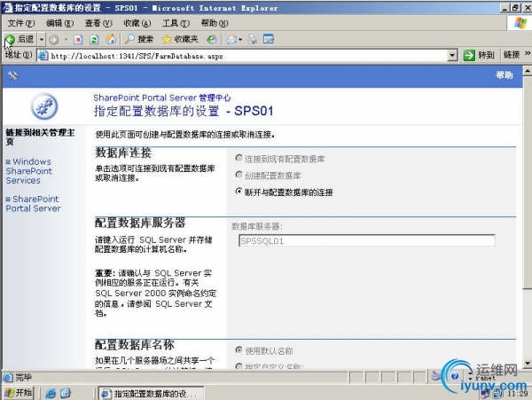This screenshot has height=400, width=532.
Task: Open the 帮助(H) menu
Action: (x=215, y=23)
